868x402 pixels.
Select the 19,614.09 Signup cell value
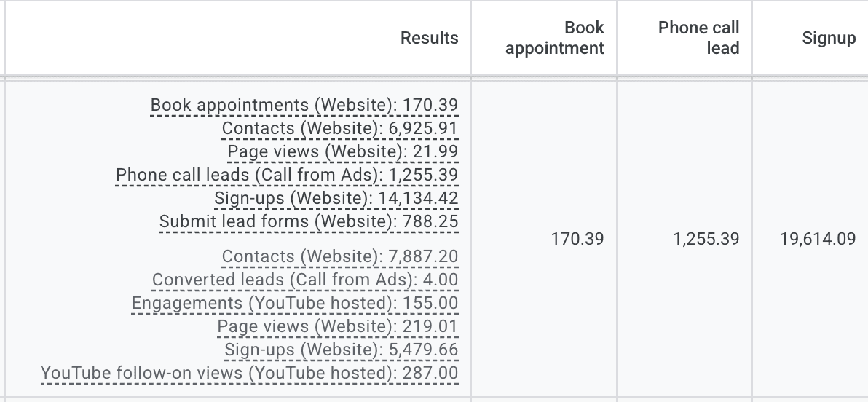click(x=817, y=238)
